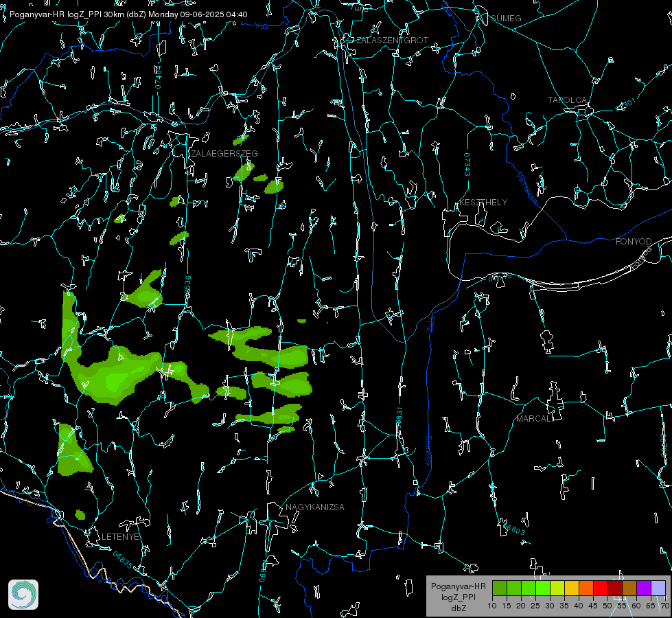Click the legend value 10
The height and width of the screenshot is (618, 672).
(492, 606)
